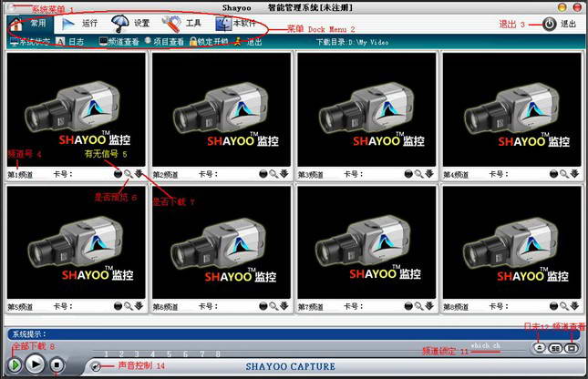This screenshot has width=588, height=379.
Task: Toggle preview magnifier for 第5频道
Action: 129,306
